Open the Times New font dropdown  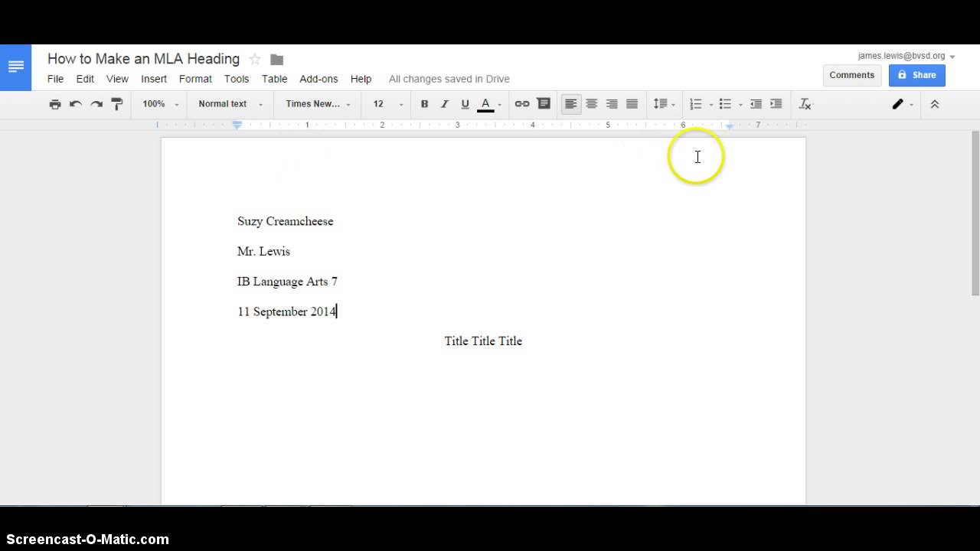318,104
